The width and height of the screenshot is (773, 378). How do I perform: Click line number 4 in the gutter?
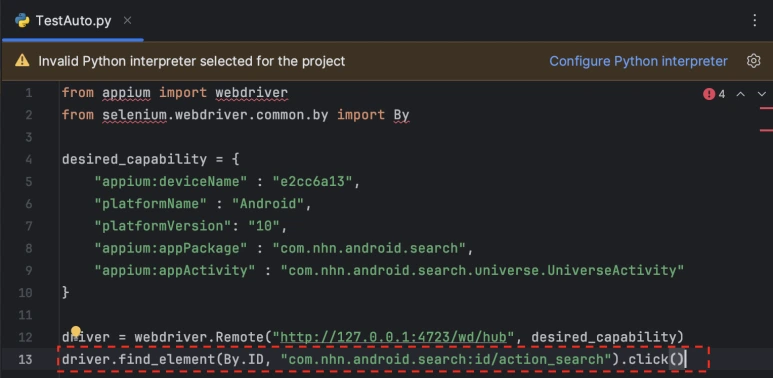pyautogui.click(x=28, y=159)
